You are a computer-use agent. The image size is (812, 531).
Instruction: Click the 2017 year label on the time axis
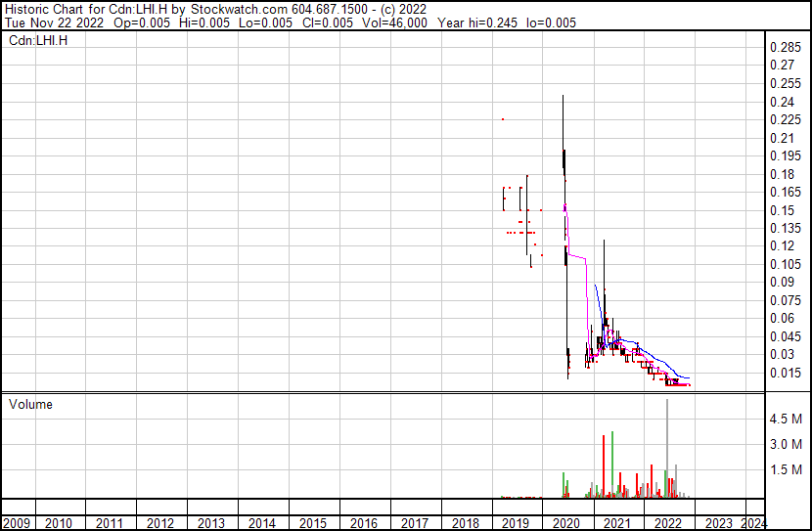click(x=414, y=523)
